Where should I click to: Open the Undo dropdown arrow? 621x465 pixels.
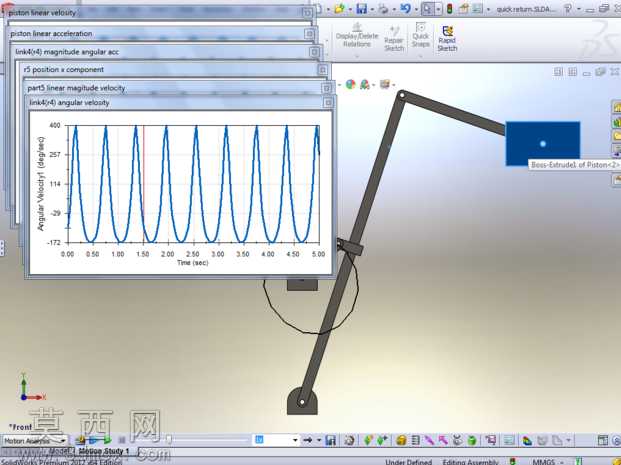pyautogui.click(x=416, y=9)
